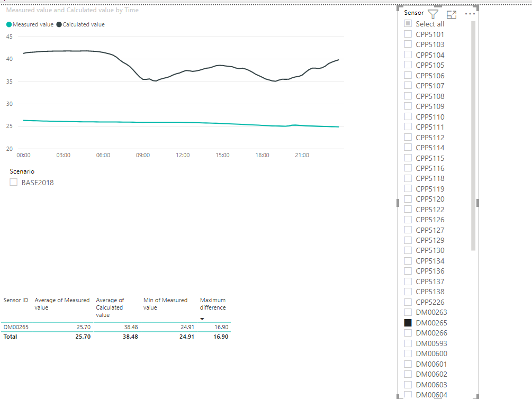Viewport: 532px width, 399px height.
Task: Check the CPP5127 sensor checkbox
Action: [x=408, y=230]
